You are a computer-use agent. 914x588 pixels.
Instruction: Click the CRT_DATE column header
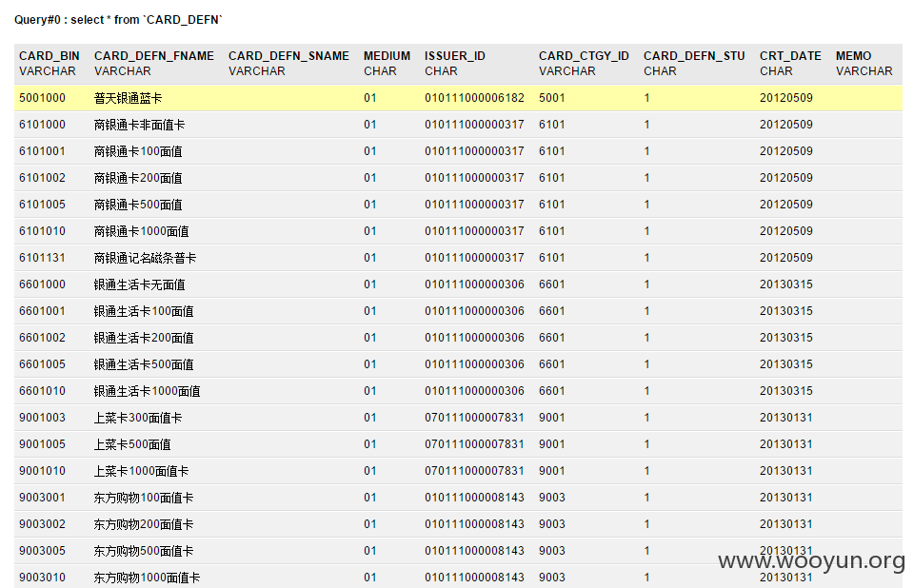click(790, 56)
